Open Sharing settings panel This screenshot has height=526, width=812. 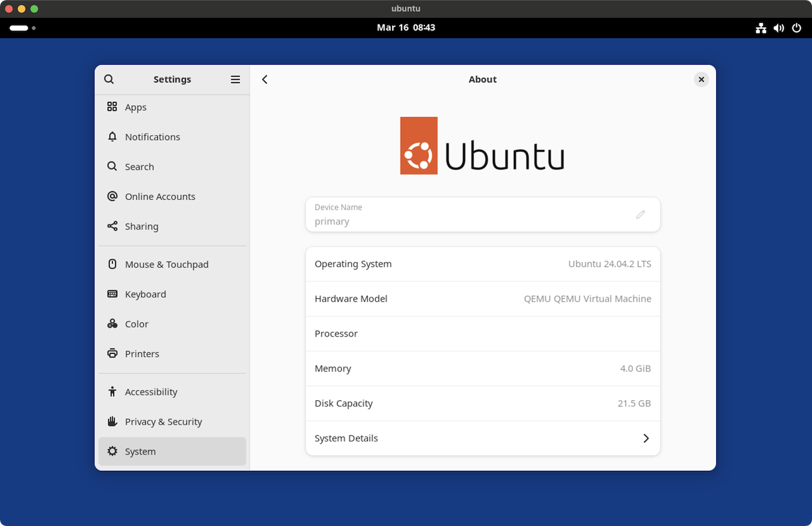[x=172, y=227]
